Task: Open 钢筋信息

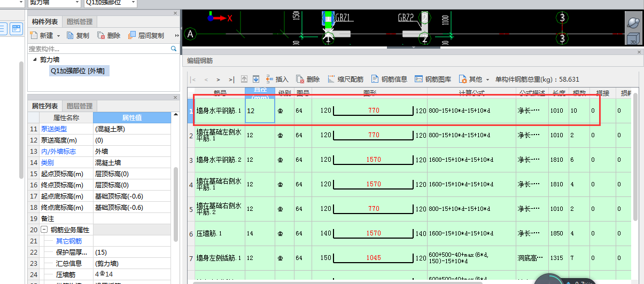Action: point(389,79)
